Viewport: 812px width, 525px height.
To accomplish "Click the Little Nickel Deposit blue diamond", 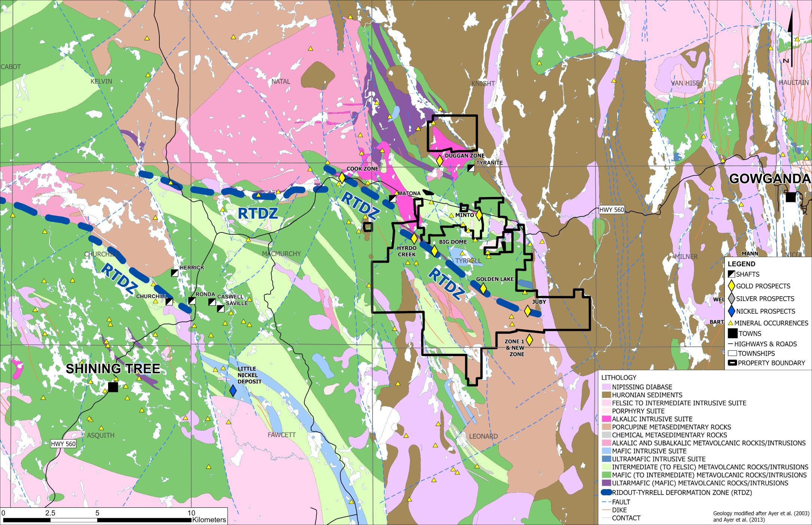I will [233, 390].
